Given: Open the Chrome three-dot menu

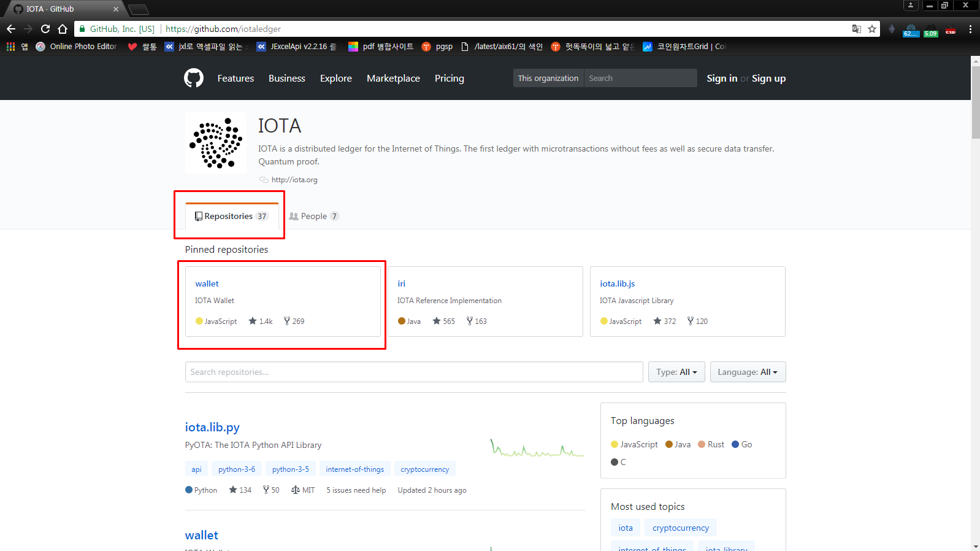Looking at the screenshot, I should click(x=970, y=29).
